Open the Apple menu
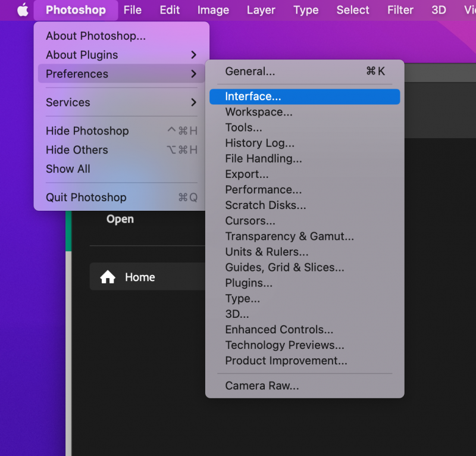476x456 pixels. click(x=23, y=10)
